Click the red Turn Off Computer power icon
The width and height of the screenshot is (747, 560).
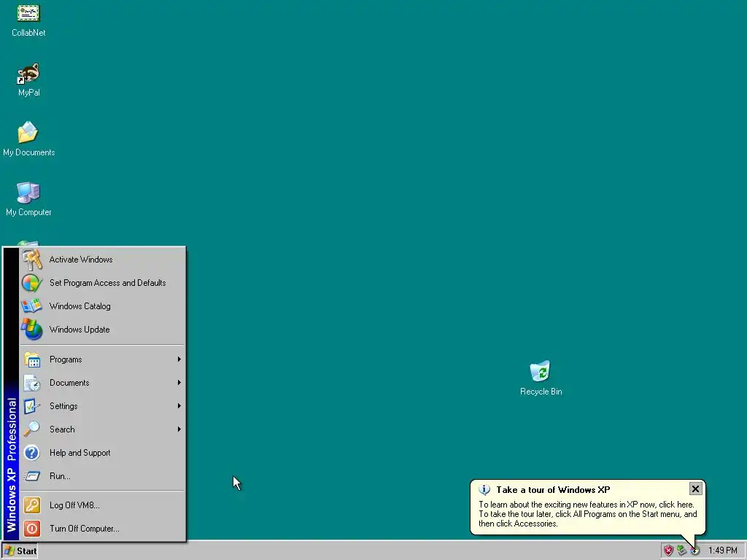point(32,529)
